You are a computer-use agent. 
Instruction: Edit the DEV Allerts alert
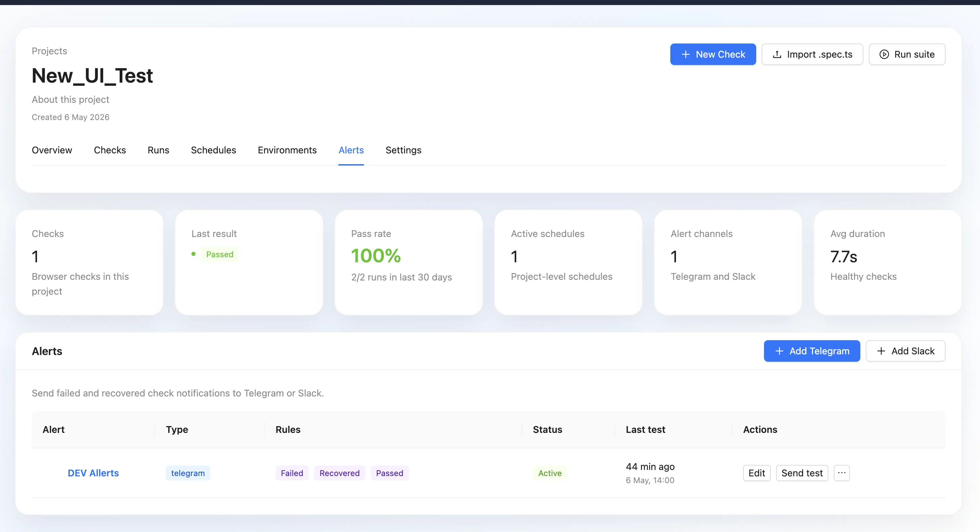coord(757,473)
